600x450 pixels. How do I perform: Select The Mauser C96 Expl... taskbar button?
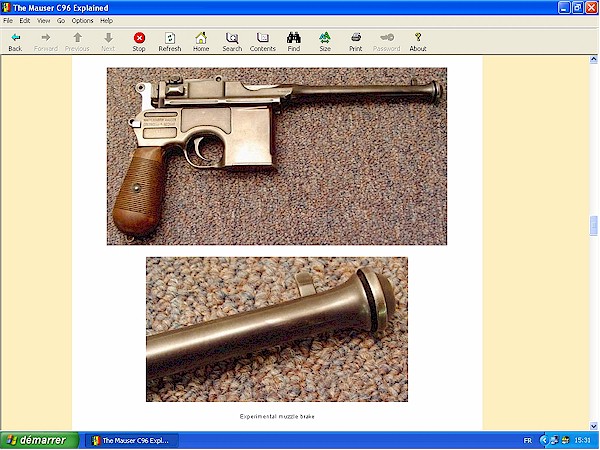pyautogui.click(x=132, y=441)
